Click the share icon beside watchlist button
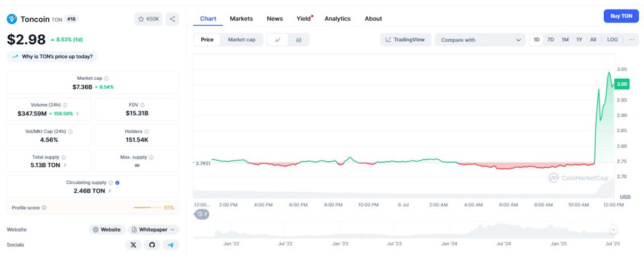Viewport: 644px width, 255px height. pos(172,19)
